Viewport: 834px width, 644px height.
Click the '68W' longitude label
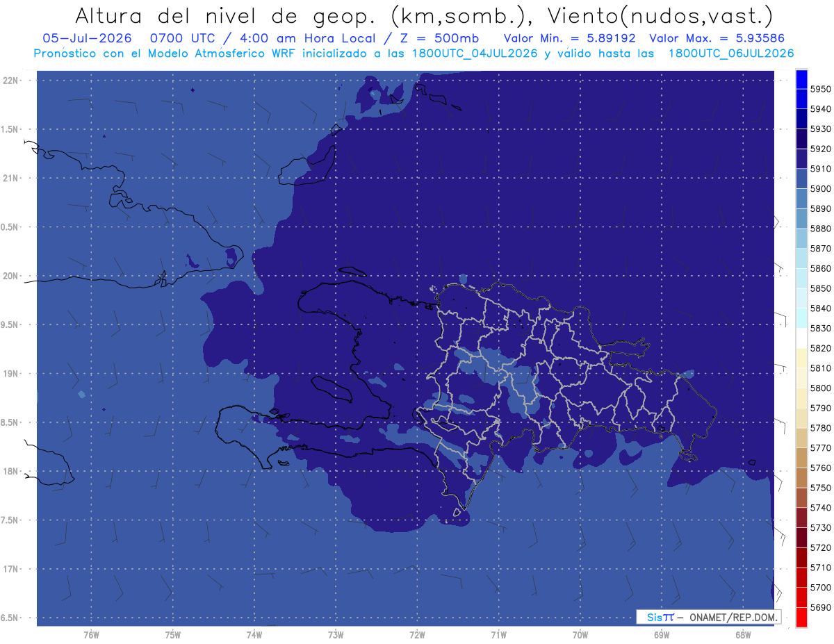click(742, 635)
